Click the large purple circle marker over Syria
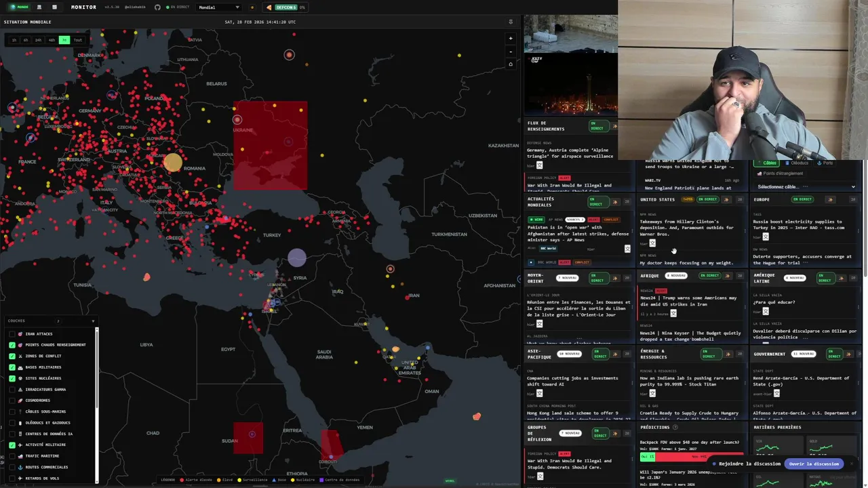 (296, 258)
